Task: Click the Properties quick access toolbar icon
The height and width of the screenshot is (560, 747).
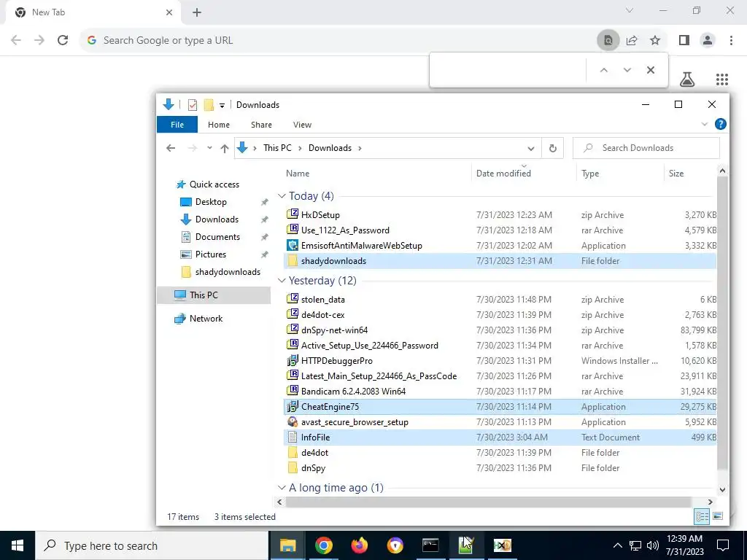Action: coord(193,105)
